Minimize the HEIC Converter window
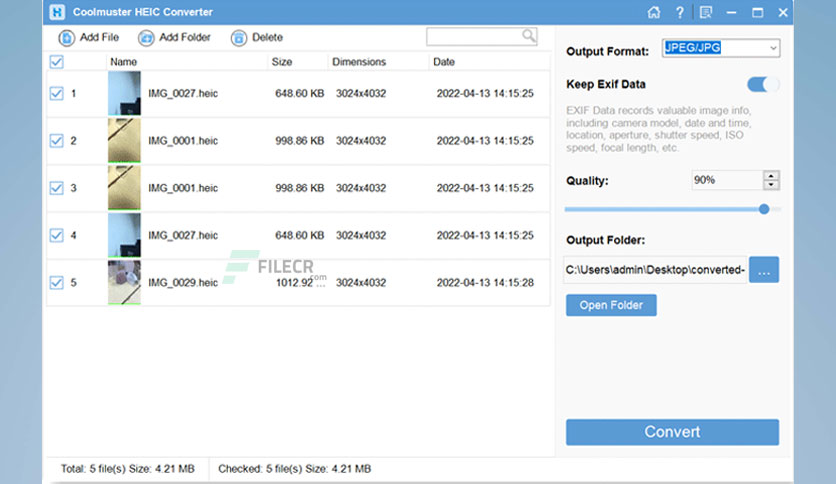This screenshot has width=836, height=484. 732,12
